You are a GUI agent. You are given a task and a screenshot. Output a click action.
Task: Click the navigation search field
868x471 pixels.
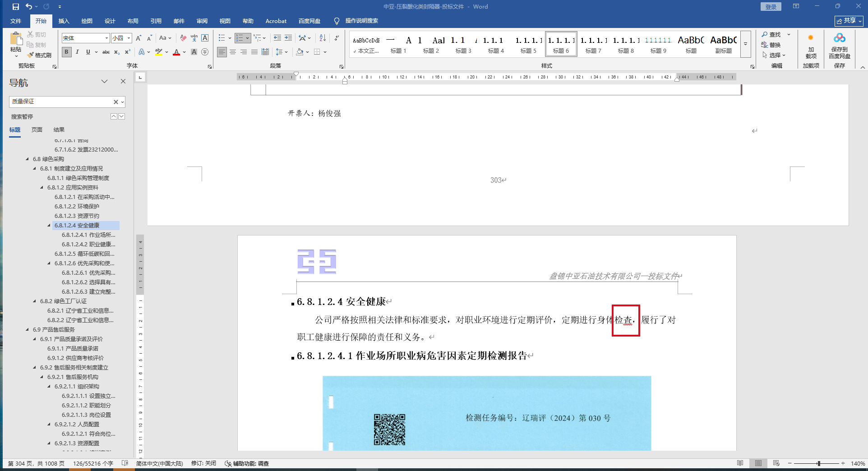pyautogui.click(x=61, y=102)
